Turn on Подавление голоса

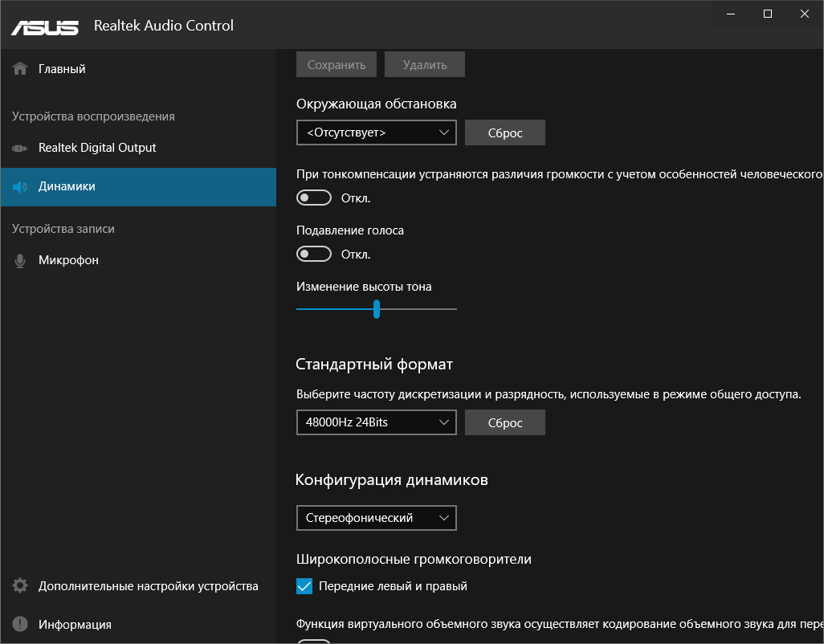tap(314, 254)
